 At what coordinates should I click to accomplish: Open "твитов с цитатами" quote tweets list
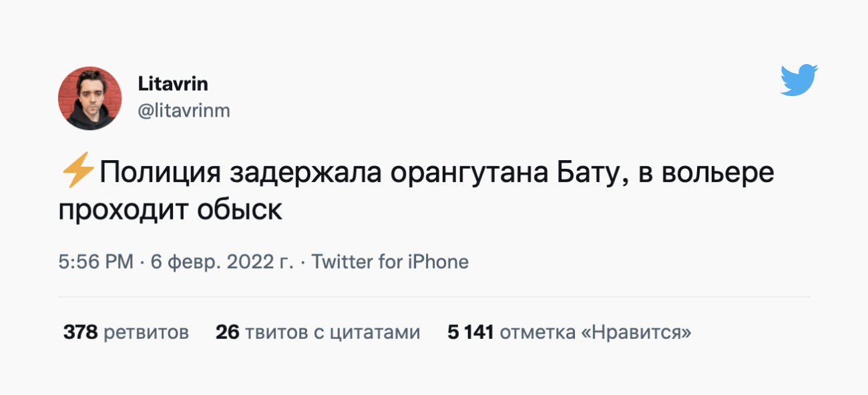tap(333, 332)
